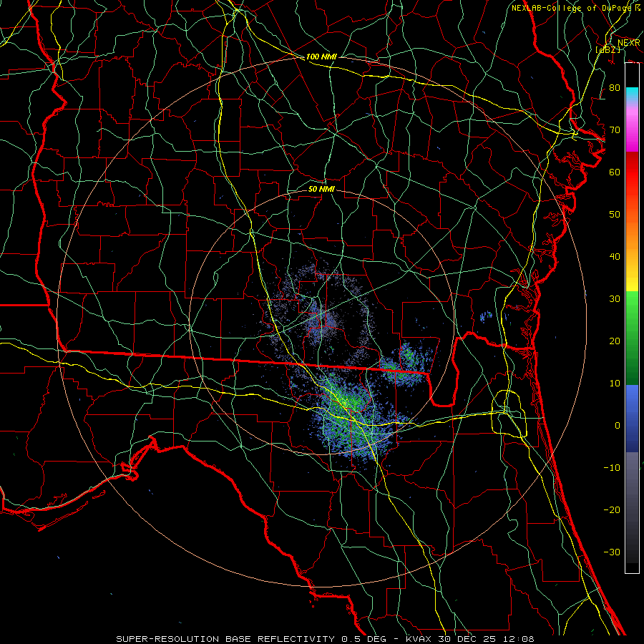The image size is (644, 644).
Task: Click the 50 NMI range ring label
Action: pyautogui.click(x=321, y=189)
